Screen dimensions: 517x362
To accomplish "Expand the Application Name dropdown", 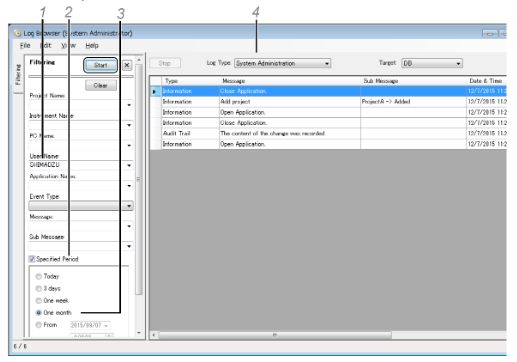I will (129, 186).
